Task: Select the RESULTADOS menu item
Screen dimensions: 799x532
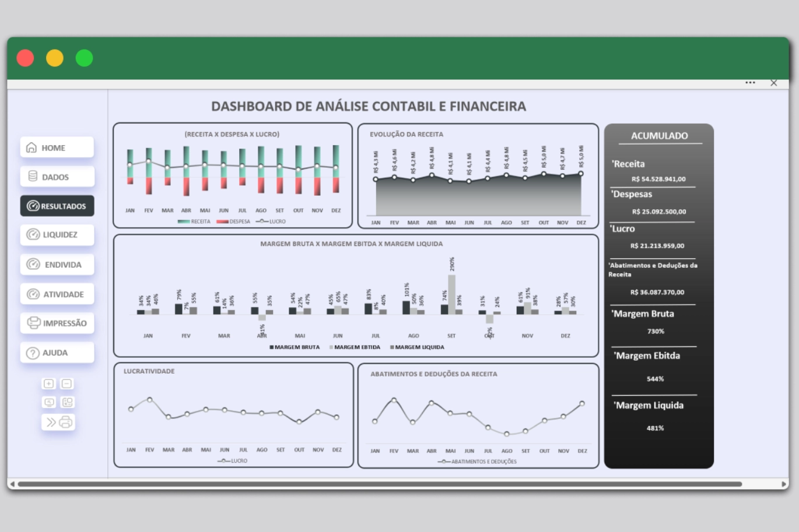Action: [x=57, y=206]
